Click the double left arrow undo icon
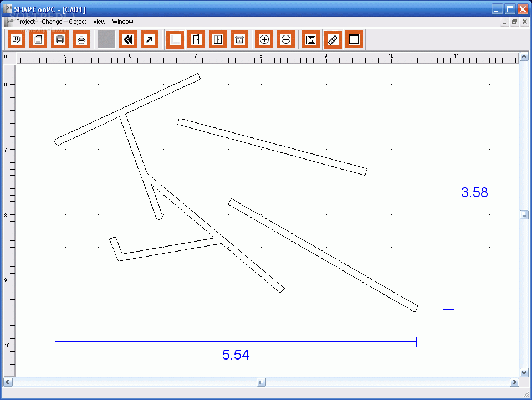 click(128, 40)
